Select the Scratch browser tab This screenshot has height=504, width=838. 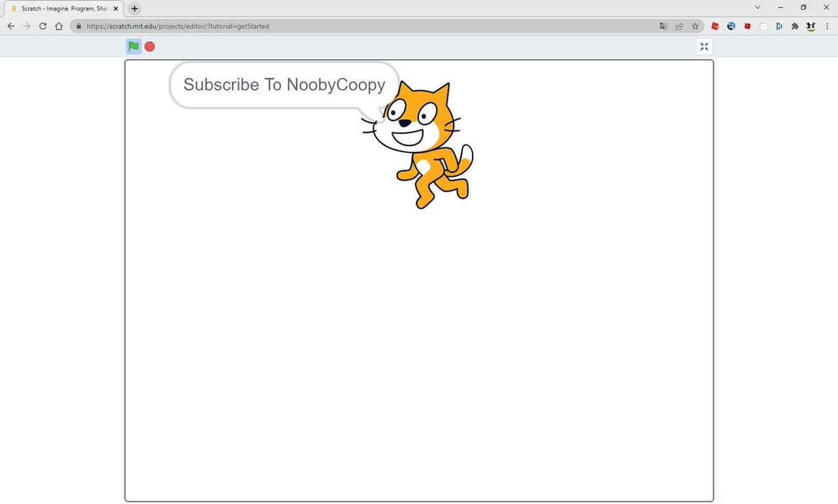click(64, 9)
